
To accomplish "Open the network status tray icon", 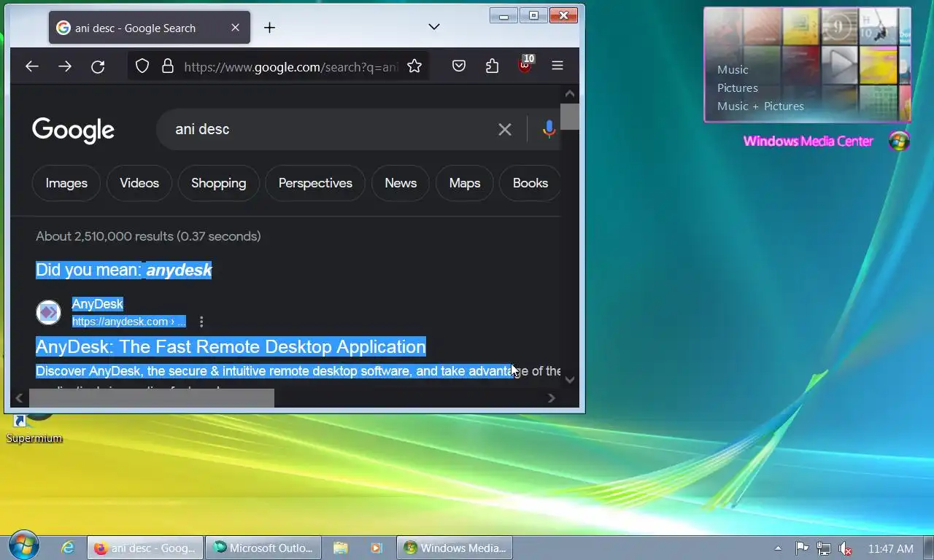I will [x=824, y=548].
